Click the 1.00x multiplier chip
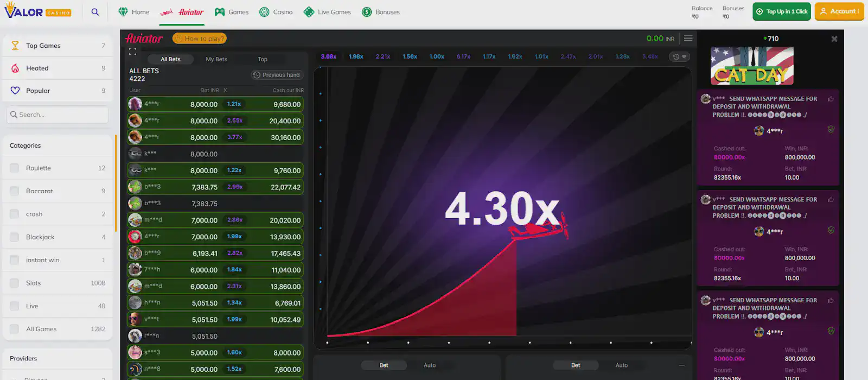This screenshot has width=868, height=380. [437, 56]
